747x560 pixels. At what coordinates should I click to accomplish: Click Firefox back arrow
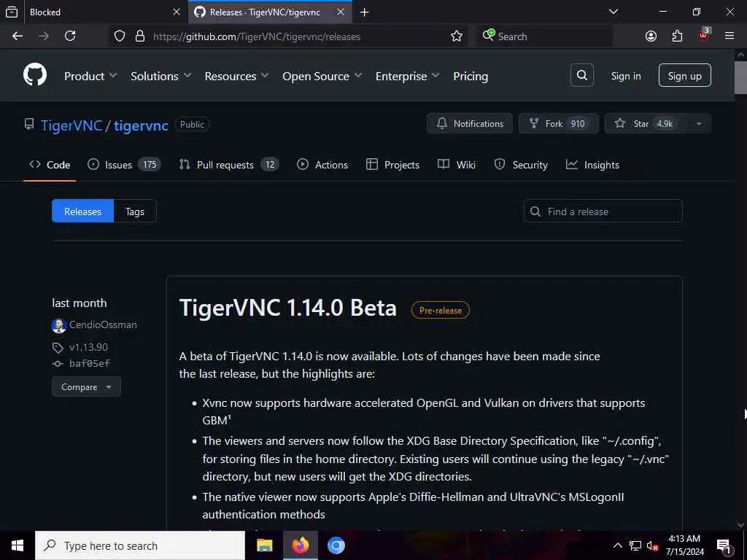click(x=18, y=36)
